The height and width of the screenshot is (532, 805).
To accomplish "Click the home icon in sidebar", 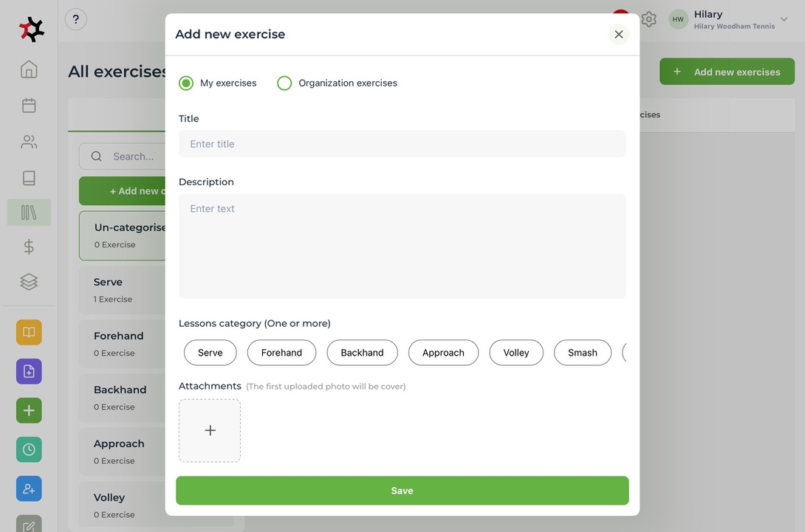I will pos(29,69).
